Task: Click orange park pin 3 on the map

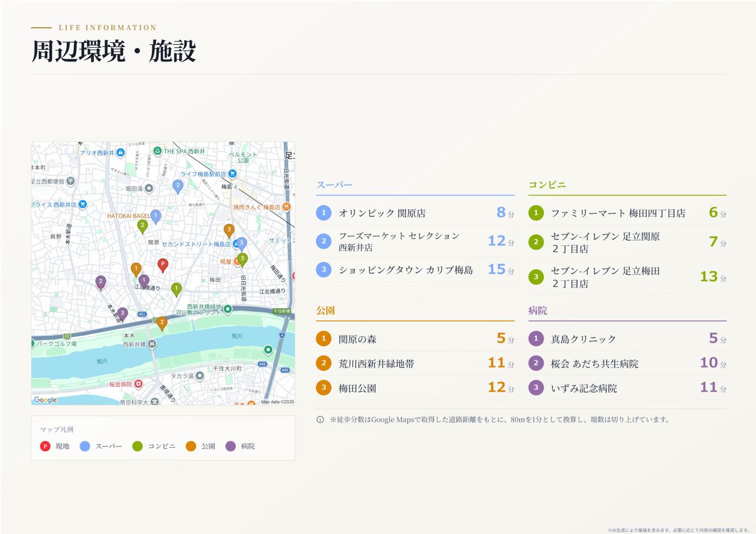Action: 229,230
